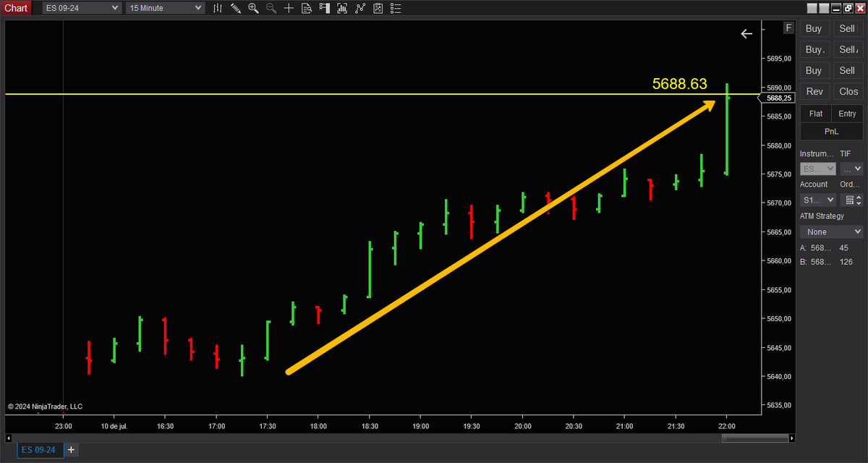868x463 pixels.
Task: Click the zoom in magnifier icon
Action: 253,8
